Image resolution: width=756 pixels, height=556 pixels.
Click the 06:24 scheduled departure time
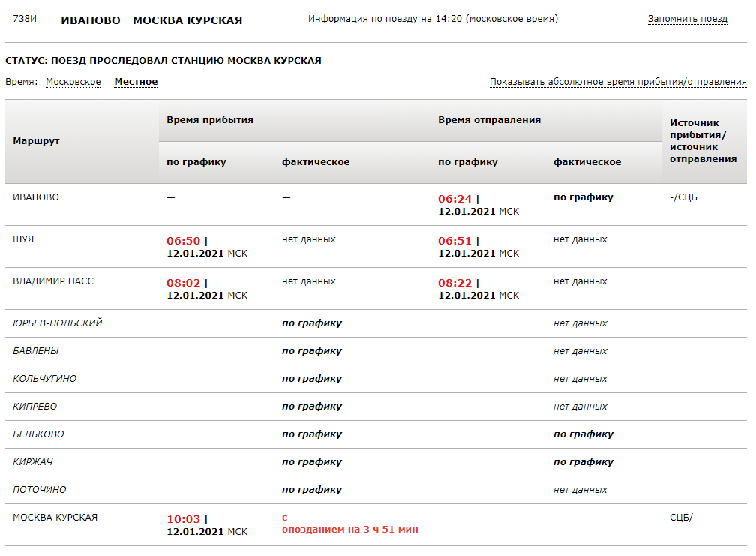pyautogui.click(x=457, y=200)
